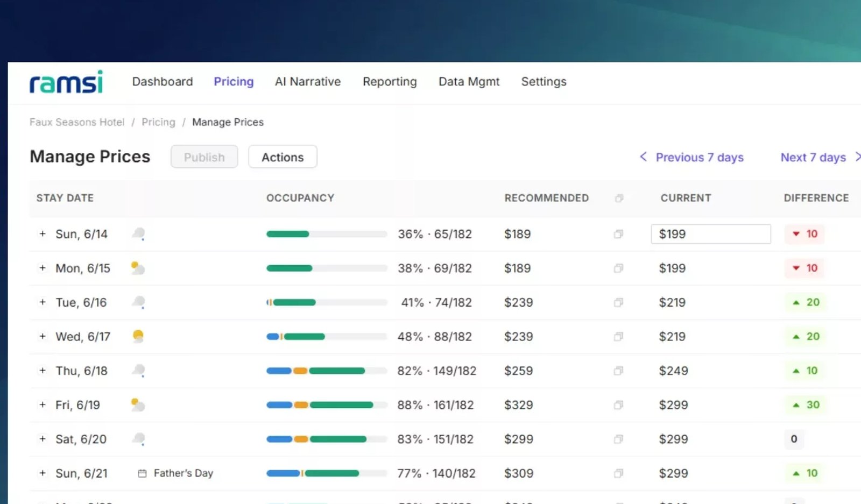861x504 pixels.
Task: Click recommended price $309
Action: [519, 473]
